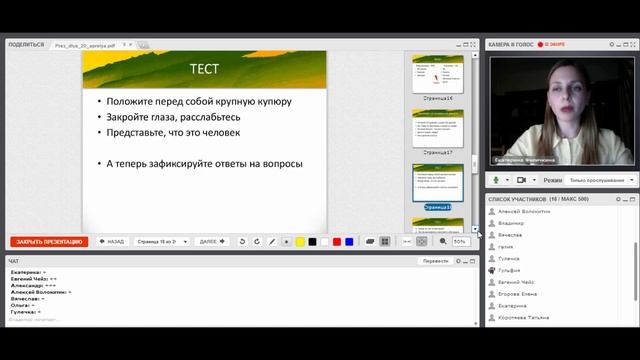The height and width of the screenshot is (360, 640).
Task: Rotate the slide counterclockwise
Action: 242,242
